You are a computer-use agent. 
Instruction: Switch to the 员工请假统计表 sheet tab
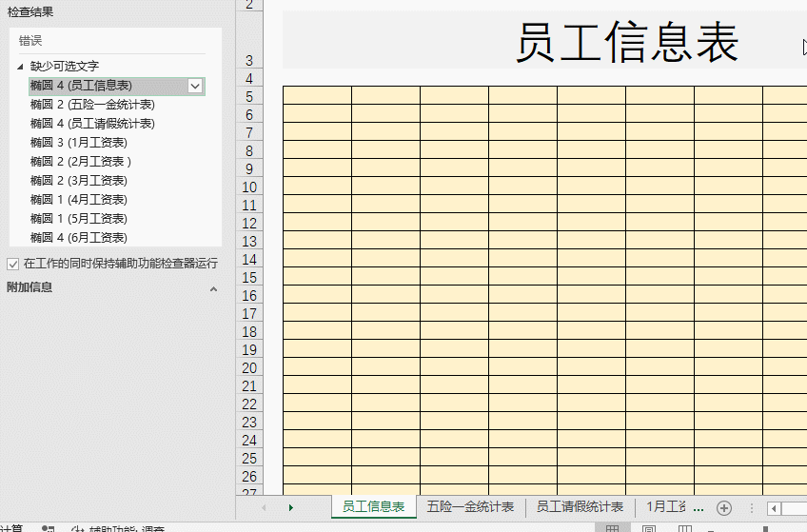581,507
